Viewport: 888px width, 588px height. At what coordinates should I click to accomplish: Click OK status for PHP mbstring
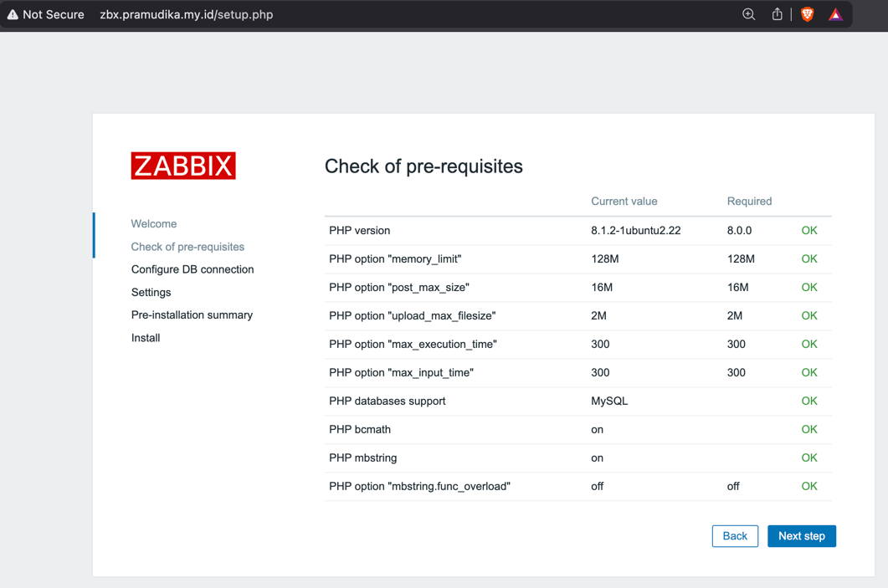pyautogui.click(x=809, y=458)
